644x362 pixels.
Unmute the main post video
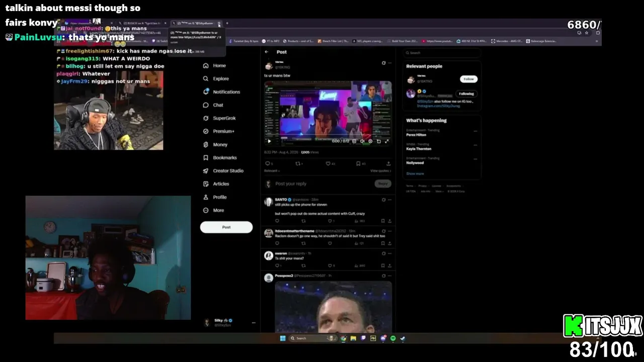[x=362, y=141]
